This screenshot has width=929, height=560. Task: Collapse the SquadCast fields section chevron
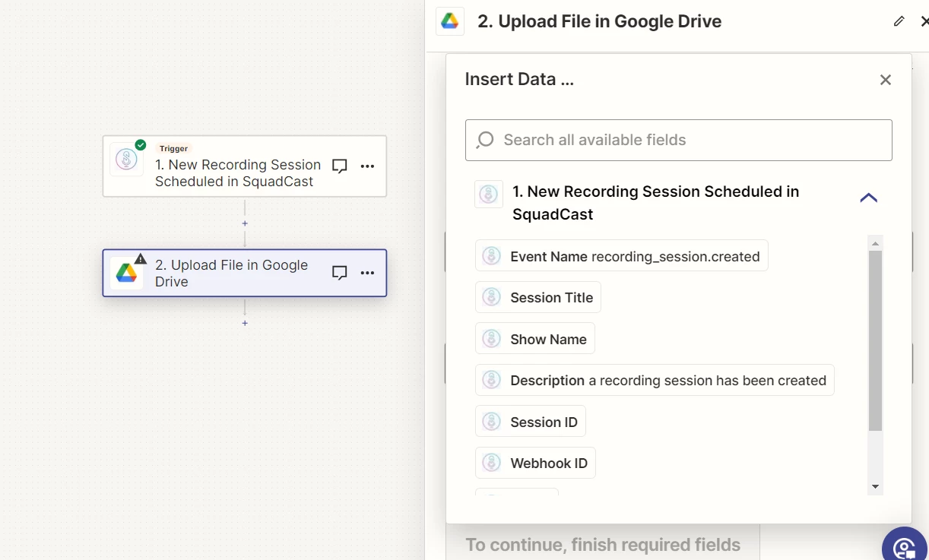point(868,198)
